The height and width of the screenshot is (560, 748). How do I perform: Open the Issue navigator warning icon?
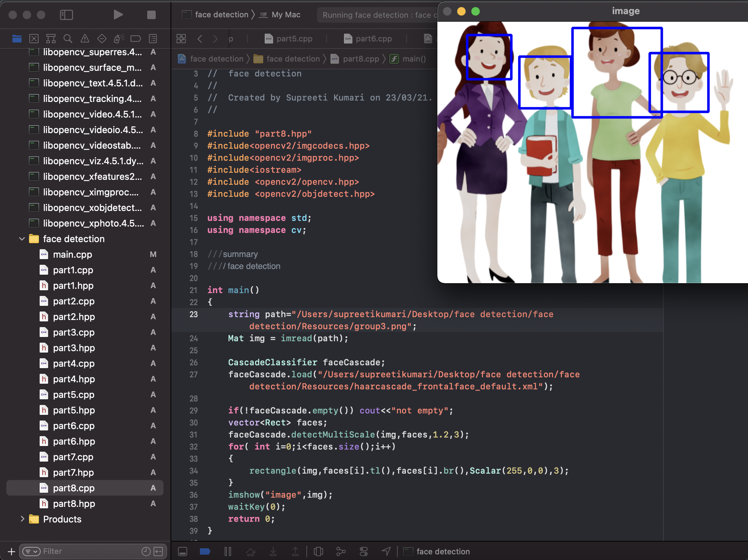click(x=85, y=39)
